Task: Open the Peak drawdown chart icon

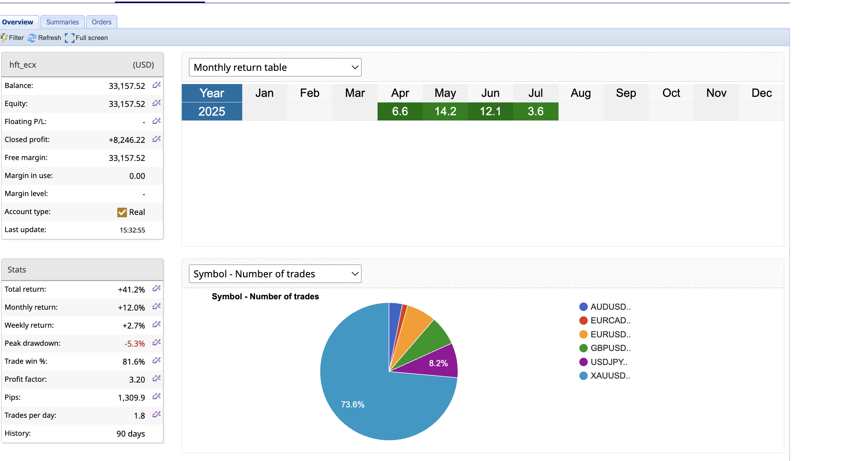Action: click(x=156, y=342)
